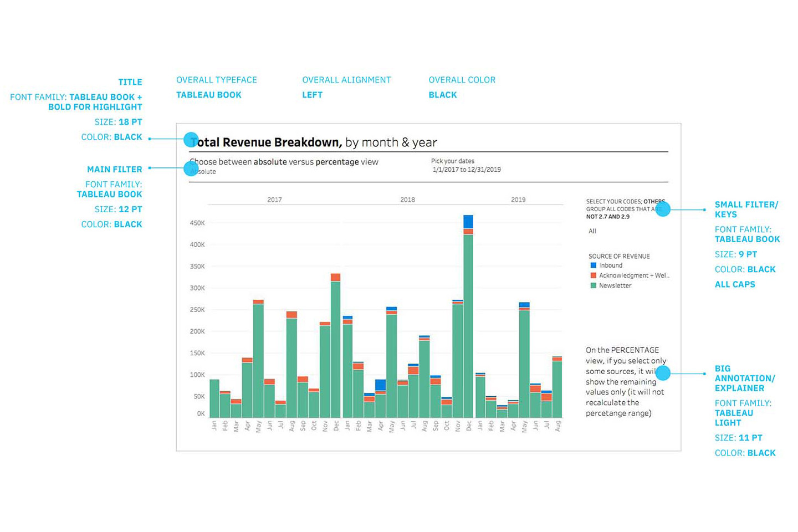Open the Pick your dates range filter
Screen dimensions: 798x532
[x=466, y=170]
